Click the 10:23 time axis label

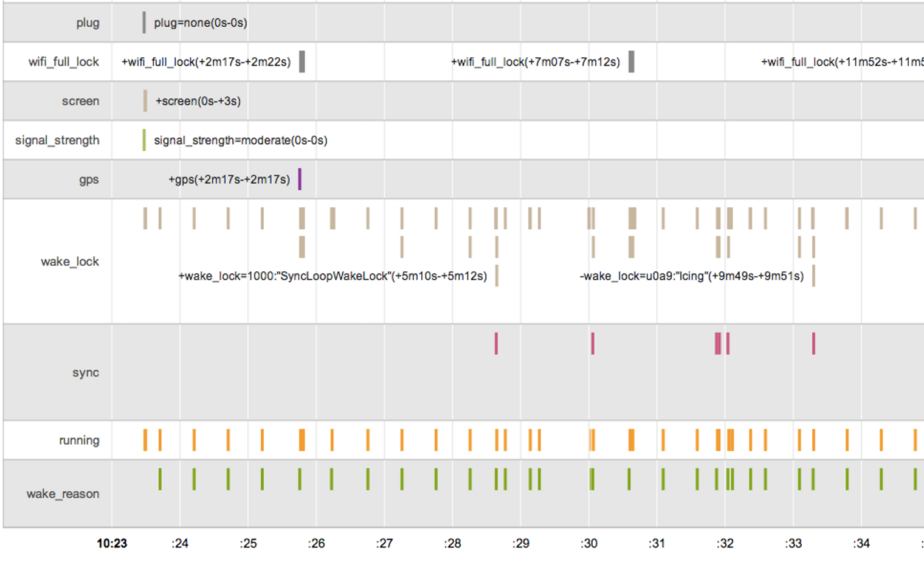[112, 544]
